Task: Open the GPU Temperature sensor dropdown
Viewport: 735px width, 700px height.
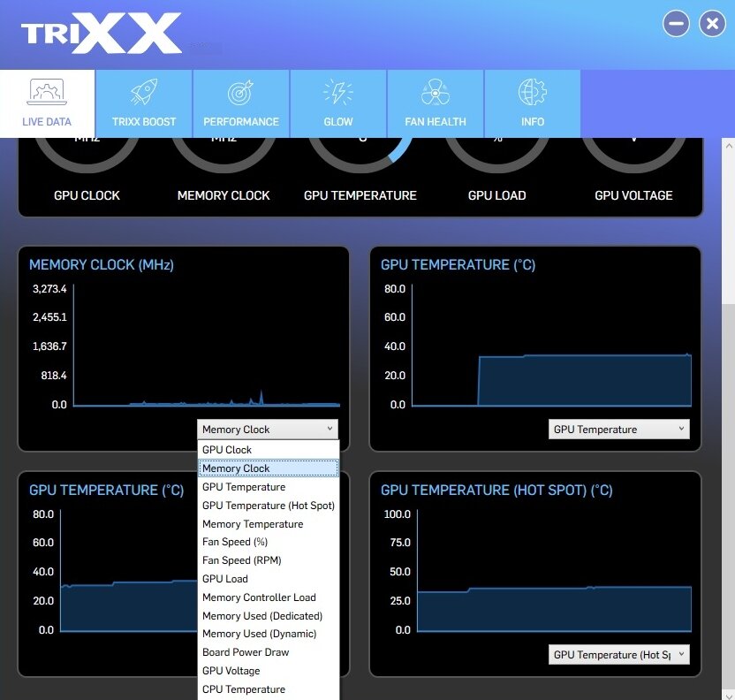Action: [x=618, y=429]
